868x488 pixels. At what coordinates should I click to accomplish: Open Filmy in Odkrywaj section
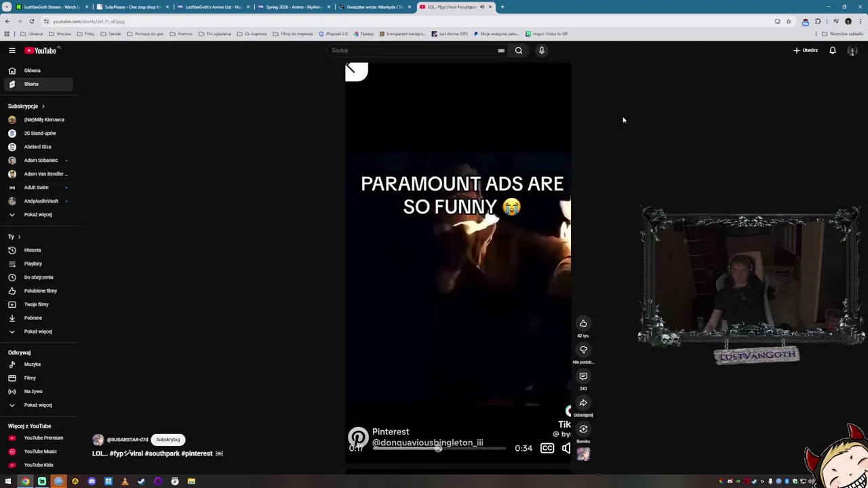(39, 378)
